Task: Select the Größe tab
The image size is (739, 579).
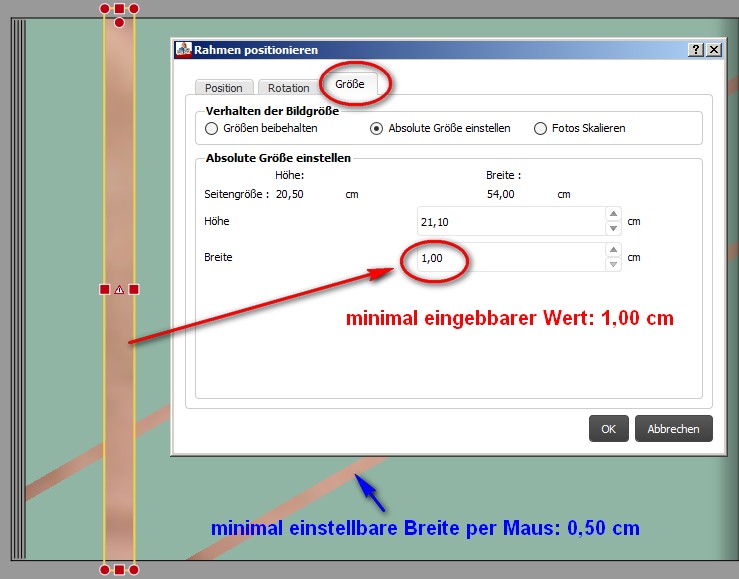Action: click(350, 84)
